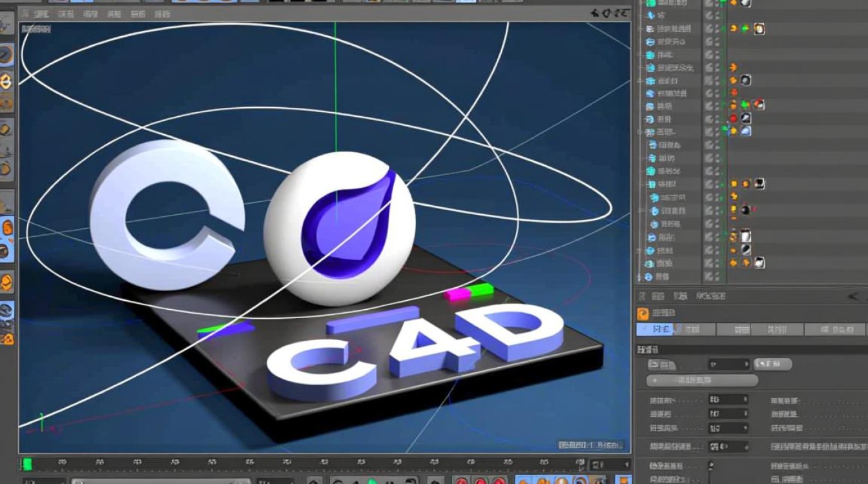Select the blue highlighted tab in attribute panel
868x484 pixels.
coord(654,330)
